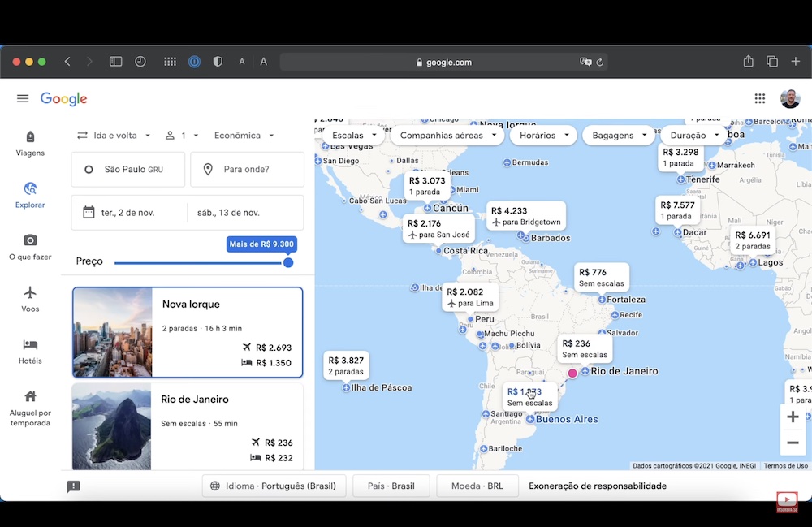Click the departure date ter., 2 de nov.
This screenshot has width=812, height=527.
point(128,213)
